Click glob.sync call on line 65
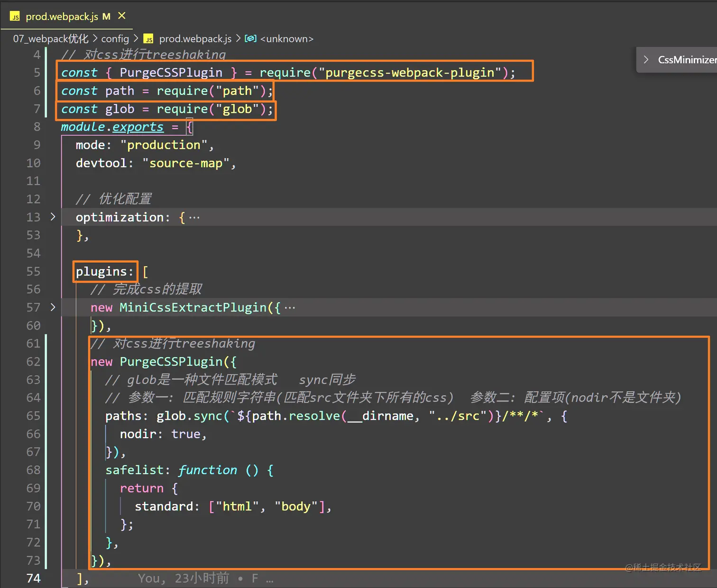The width and height of the screenshot is (717, 588). click(189, 416)
